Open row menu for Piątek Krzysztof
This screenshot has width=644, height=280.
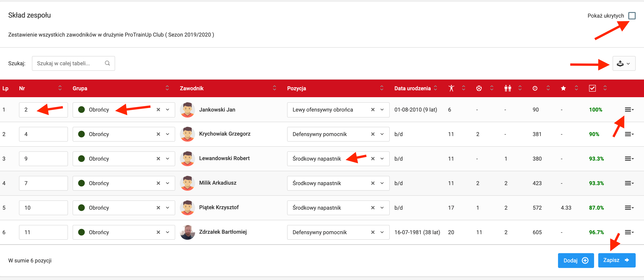[x=629, y=208]
